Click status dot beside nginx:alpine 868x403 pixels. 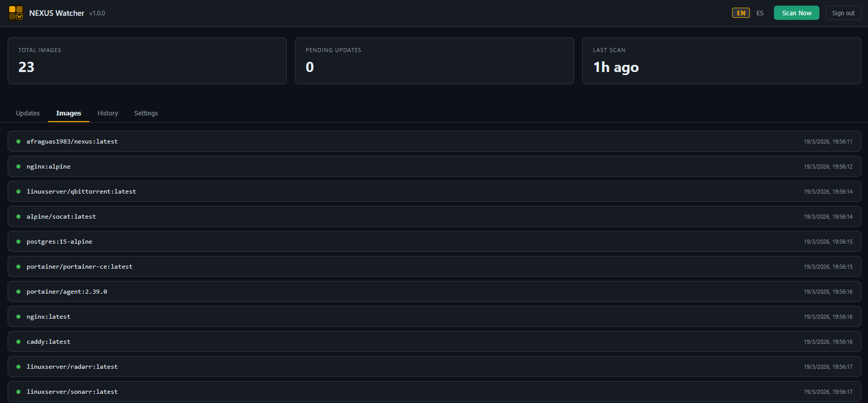coord(18,167)
